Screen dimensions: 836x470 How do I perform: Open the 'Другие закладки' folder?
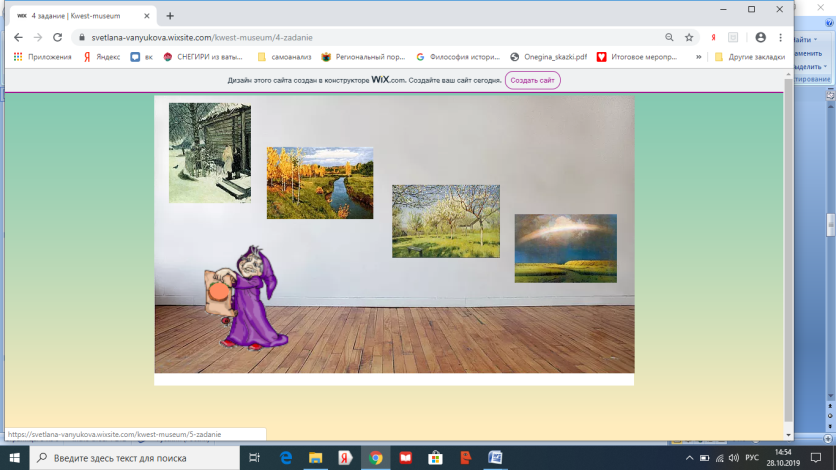(750, 56)
